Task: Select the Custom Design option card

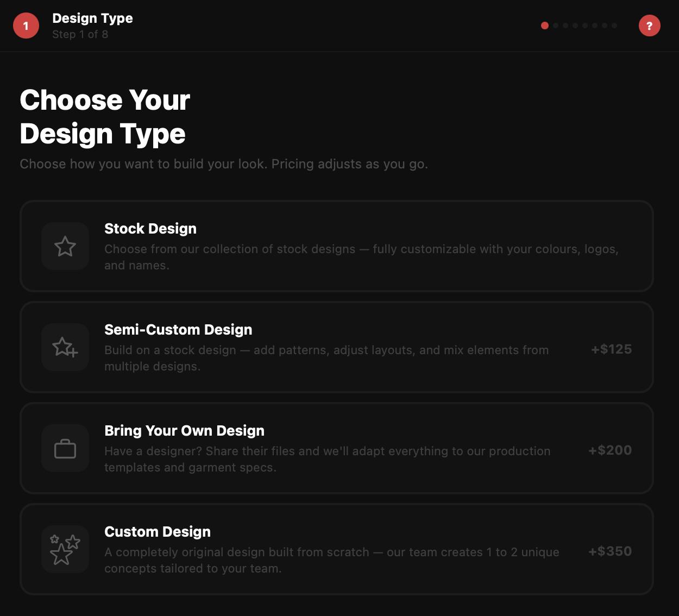Action: (337, 549)
